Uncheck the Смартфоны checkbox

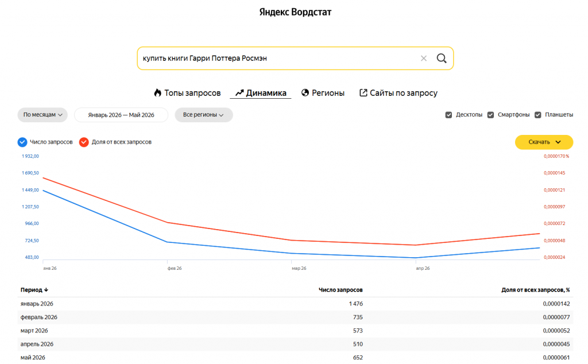point(490,115)
